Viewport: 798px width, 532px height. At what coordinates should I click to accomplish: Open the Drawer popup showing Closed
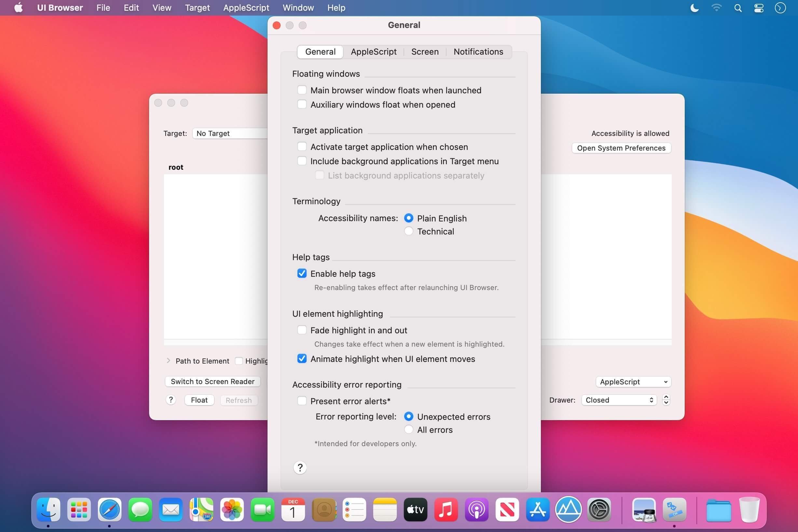click(619, 400)
